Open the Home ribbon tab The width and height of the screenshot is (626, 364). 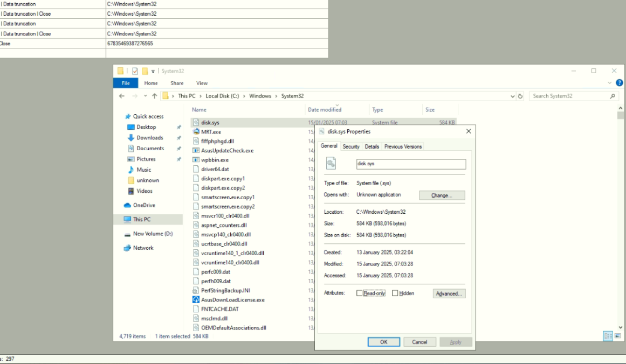click(x=151, y=83)
